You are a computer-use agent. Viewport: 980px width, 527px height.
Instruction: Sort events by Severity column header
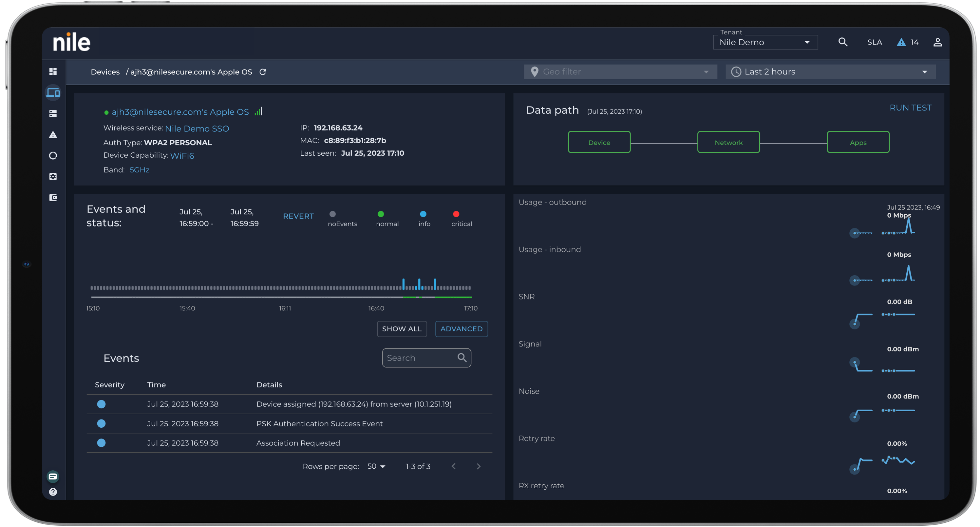click(x=110, y=384)
